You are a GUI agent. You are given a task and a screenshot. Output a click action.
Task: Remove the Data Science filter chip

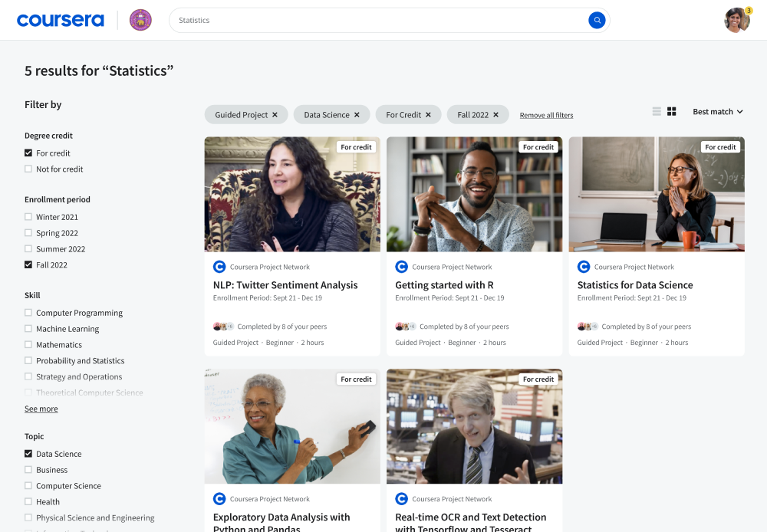coord(357,114)
